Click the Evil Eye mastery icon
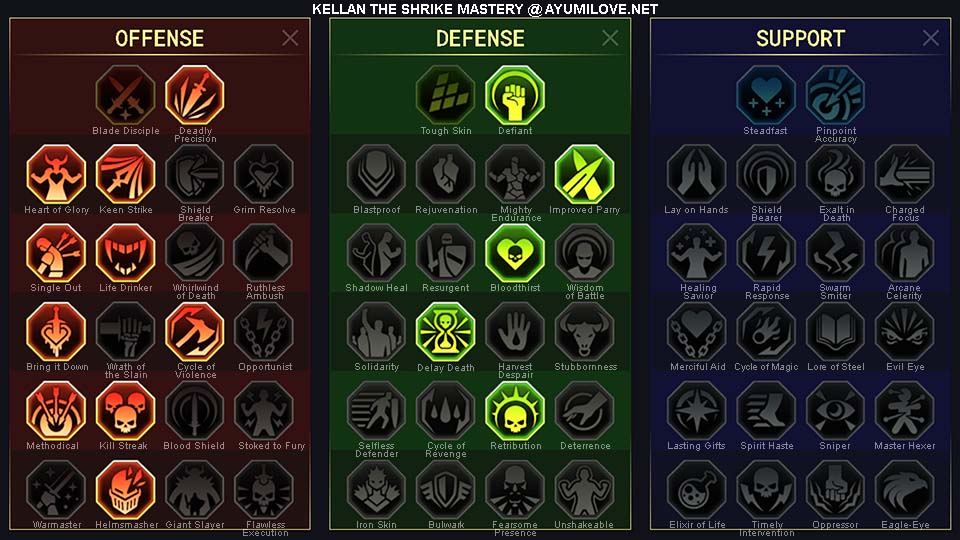The image size is (960, 540). (x=905, y=332)
